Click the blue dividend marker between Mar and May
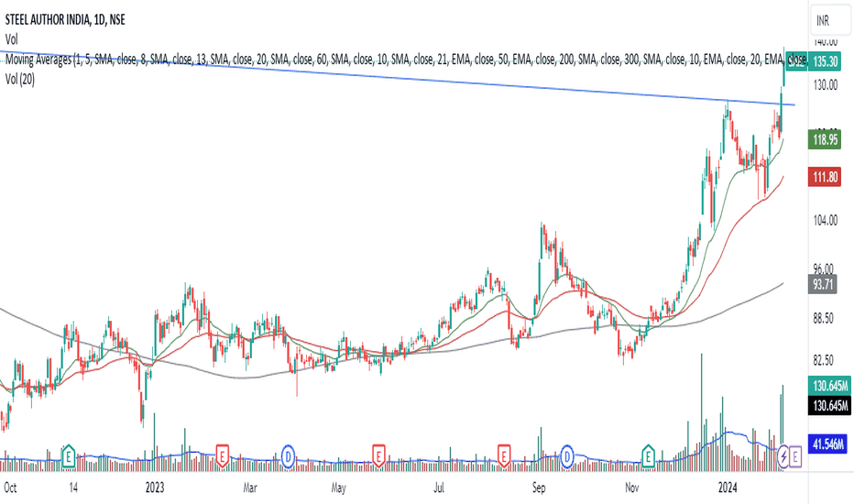The image size is (854, 504). (288, 456)
